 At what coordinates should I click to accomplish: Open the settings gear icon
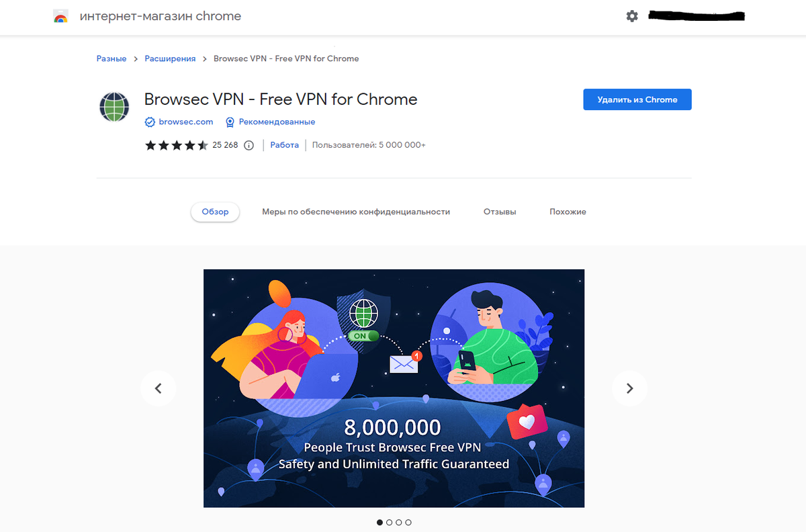[x=632, y=16]
